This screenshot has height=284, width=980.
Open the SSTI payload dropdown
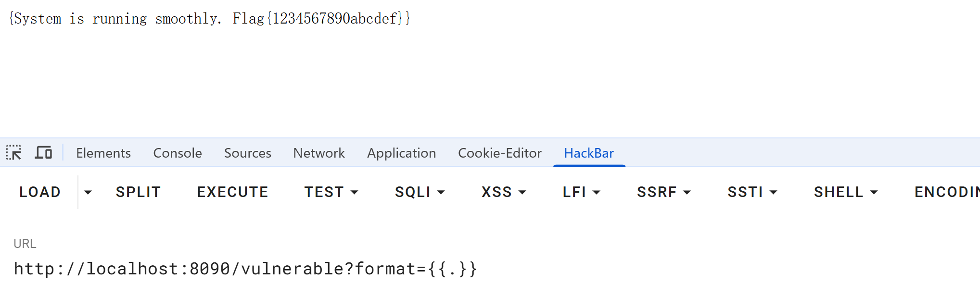(x=752, y=192)
